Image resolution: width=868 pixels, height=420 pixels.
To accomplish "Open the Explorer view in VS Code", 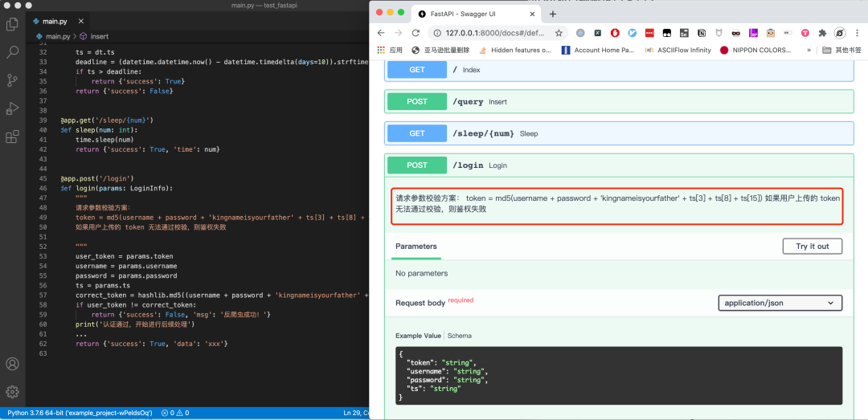I will point(12,24).
